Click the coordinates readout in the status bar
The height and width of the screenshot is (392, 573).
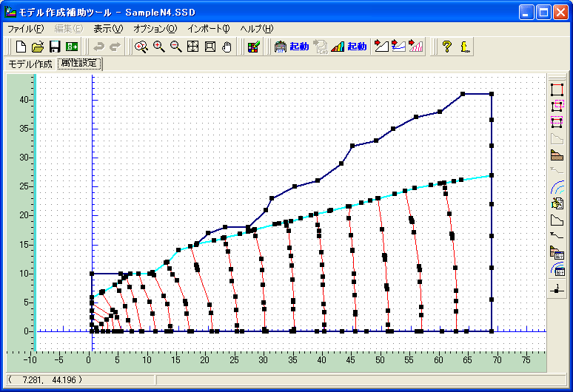[81, 380]
